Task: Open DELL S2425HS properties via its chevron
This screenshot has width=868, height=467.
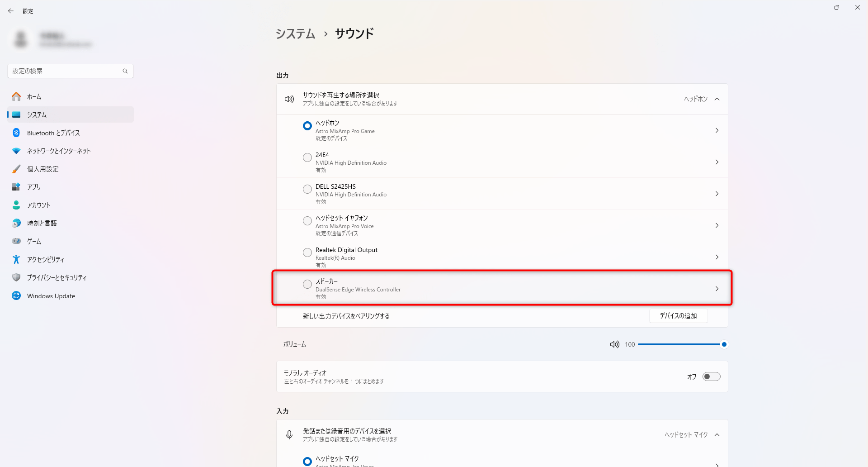Action: click(717, 194)
